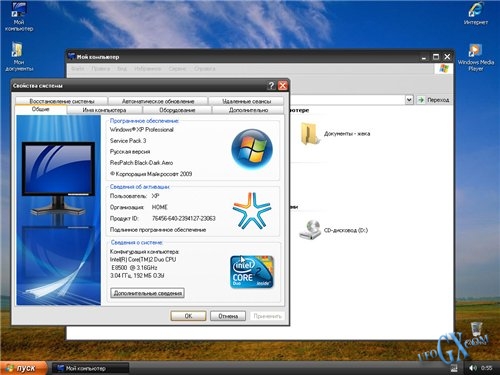Click the Подлинное программное обеспечение text
This screenshot has width=500, height=375.
pos(158,230)
